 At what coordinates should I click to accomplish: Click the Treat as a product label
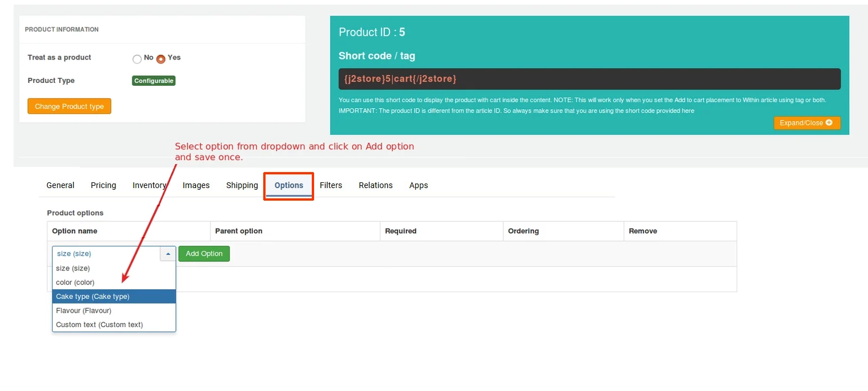click(x=59, y=57)
